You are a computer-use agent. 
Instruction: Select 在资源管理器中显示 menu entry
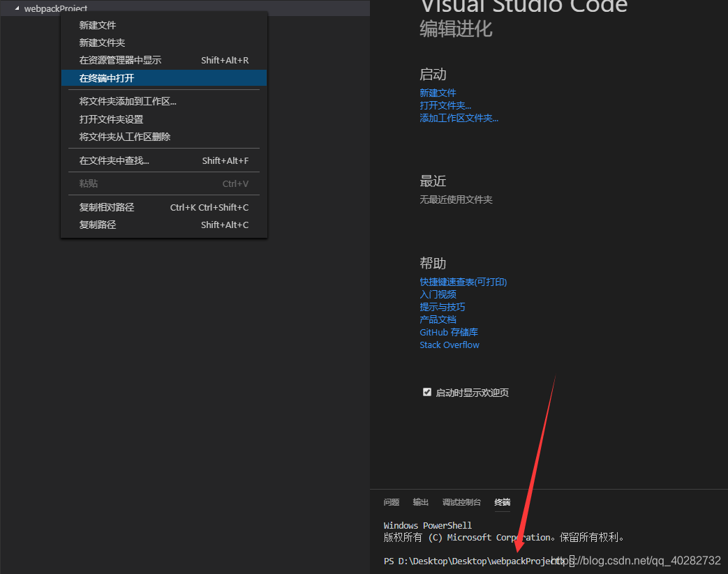coord(122,60)
